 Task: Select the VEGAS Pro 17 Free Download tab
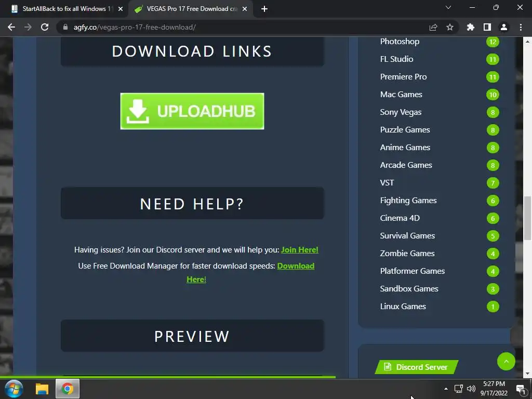190,9
